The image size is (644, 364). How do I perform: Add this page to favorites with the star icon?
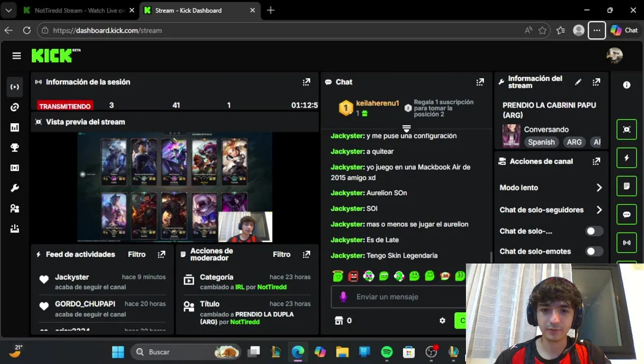click(542, 30)
